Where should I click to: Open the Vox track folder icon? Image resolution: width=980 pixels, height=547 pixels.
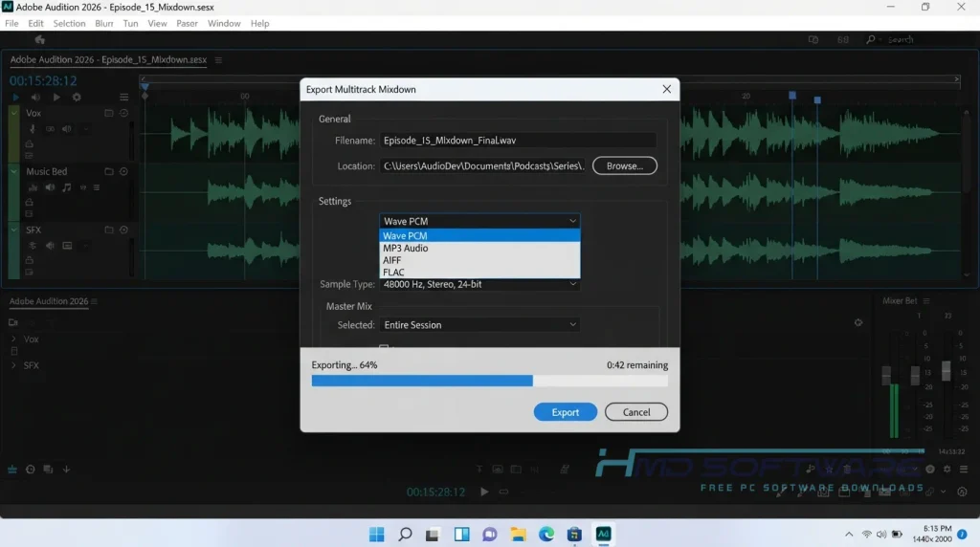[109, 113]
